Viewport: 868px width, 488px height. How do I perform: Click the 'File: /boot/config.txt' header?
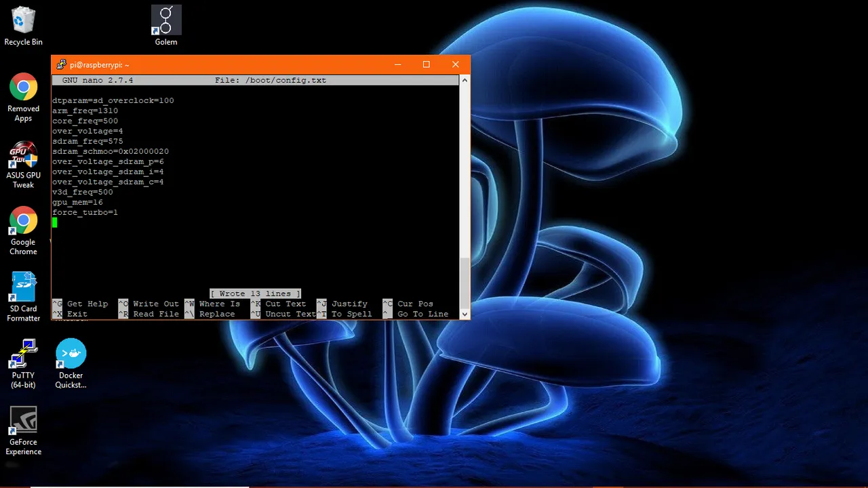271,80
